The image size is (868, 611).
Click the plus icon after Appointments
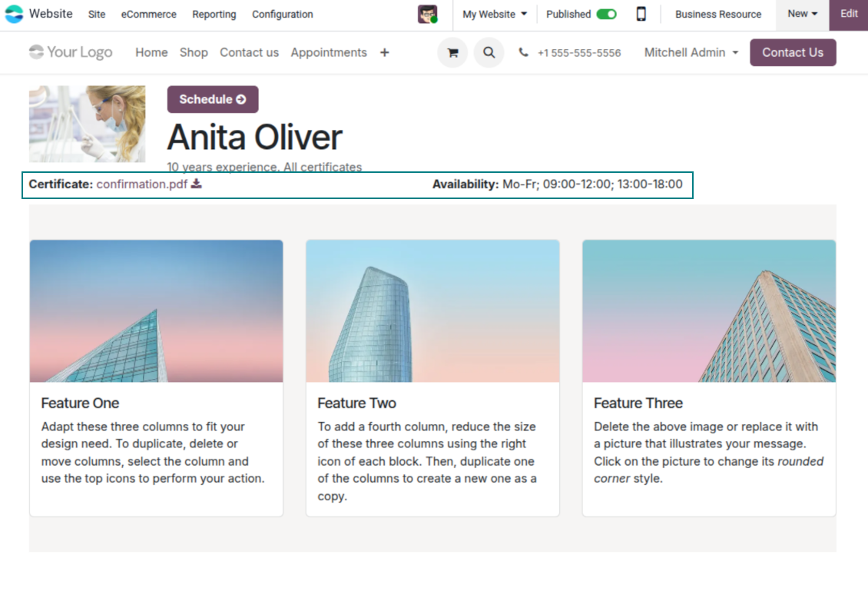click(385, 52)
